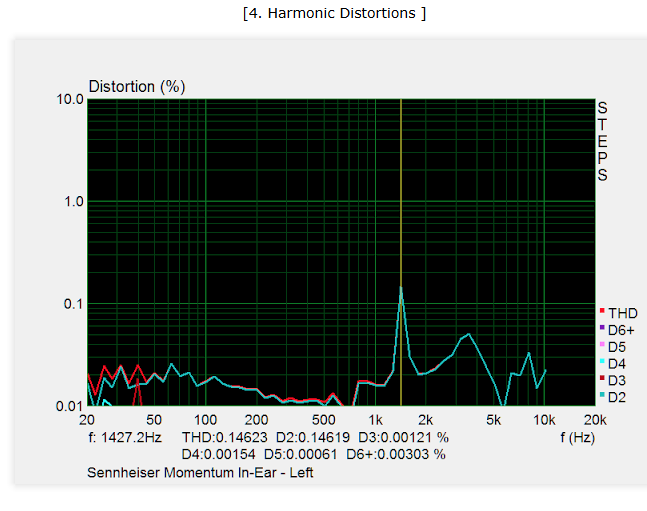Image resolution: width=647 pixels, height=511 pixels.
Task: Click the D3 legend label
Action: (x=617, y=381)
